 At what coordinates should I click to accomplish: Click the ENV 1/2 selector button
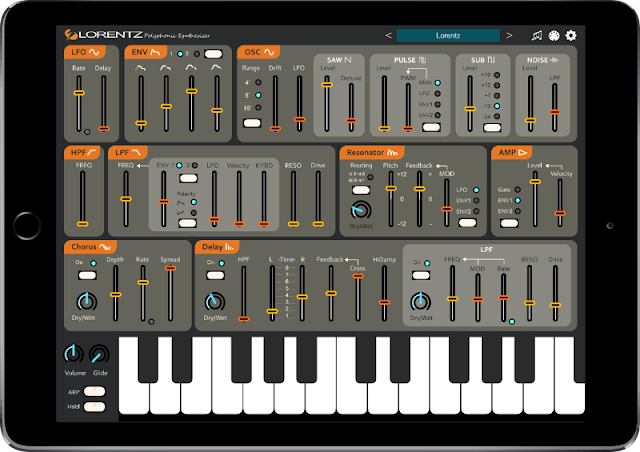pyautogui.click(x=213, y=54)
